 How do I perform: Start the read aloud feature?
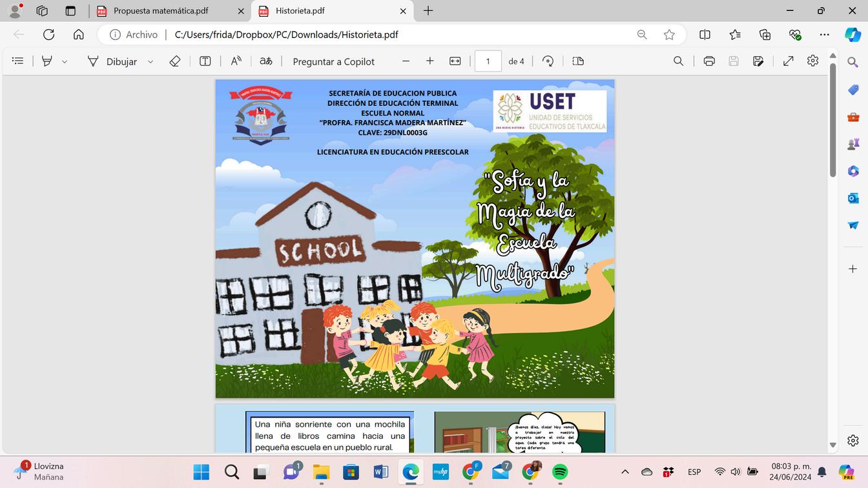236,61
